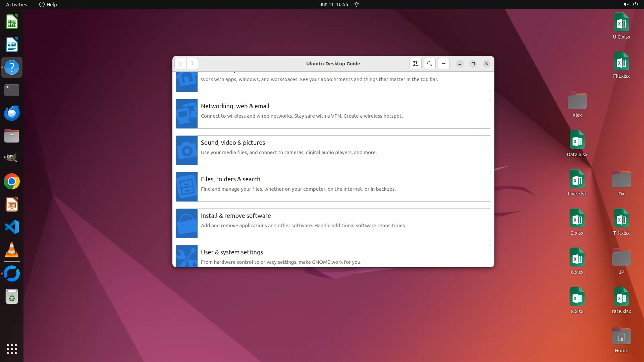This screenshot has width=644, height=362.
Task: Select the Help app in dock
Action: (12, 68)
